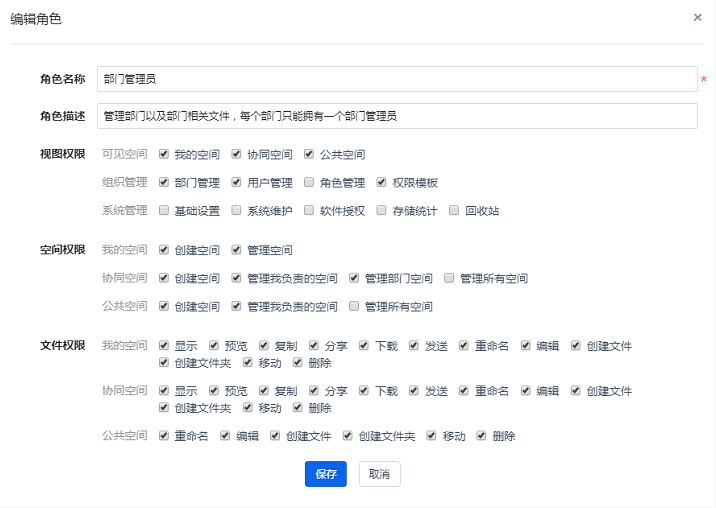716x508 pixels.
Task: Click the 角色描述 text field
Action: pyautogui.click(x=396, y=116)
